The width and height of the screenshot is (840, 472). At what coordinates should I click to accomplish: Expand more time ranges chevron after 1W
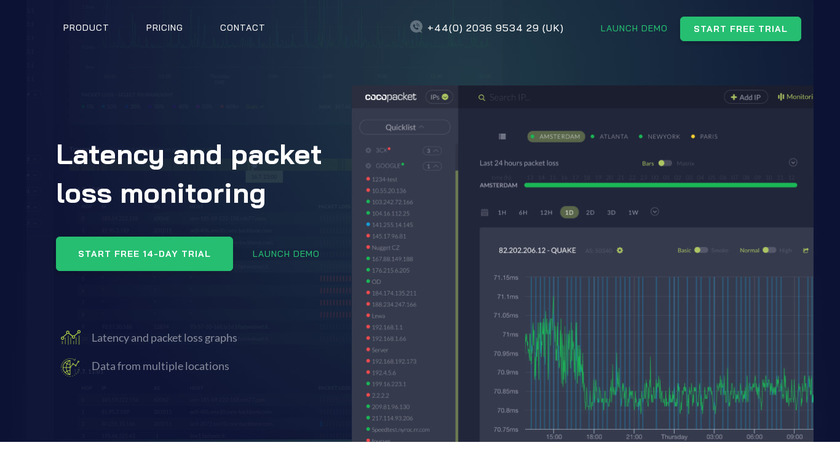(x=655, y=212)
